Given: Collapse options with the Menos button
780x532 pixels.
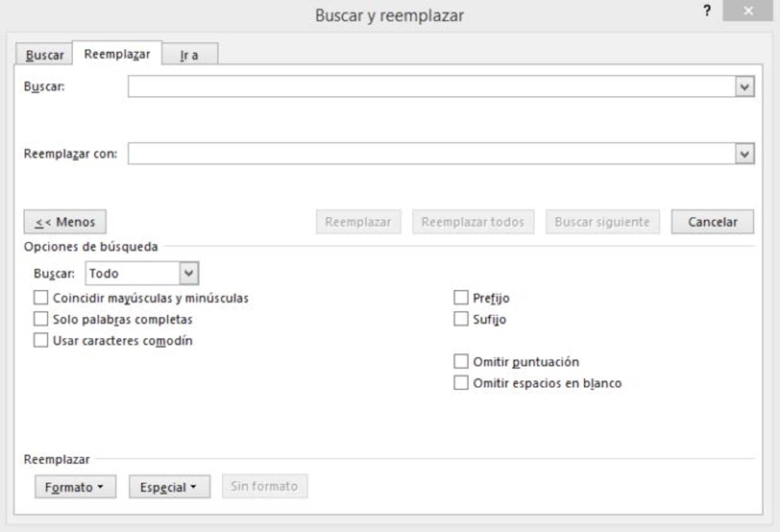Looking at the screenshot, I should pos(65,222).
